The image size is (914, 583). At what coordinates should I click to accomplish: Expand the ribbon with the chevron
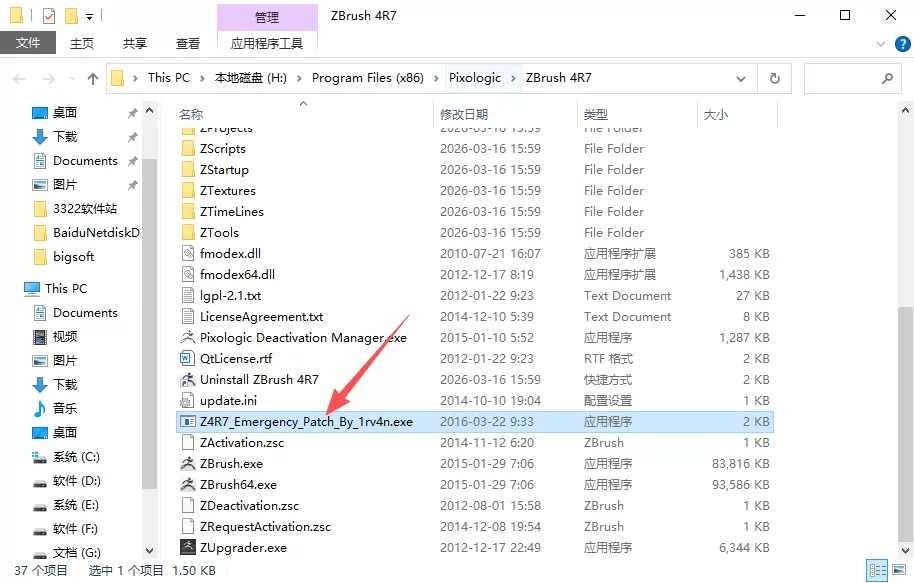point(880,44)
